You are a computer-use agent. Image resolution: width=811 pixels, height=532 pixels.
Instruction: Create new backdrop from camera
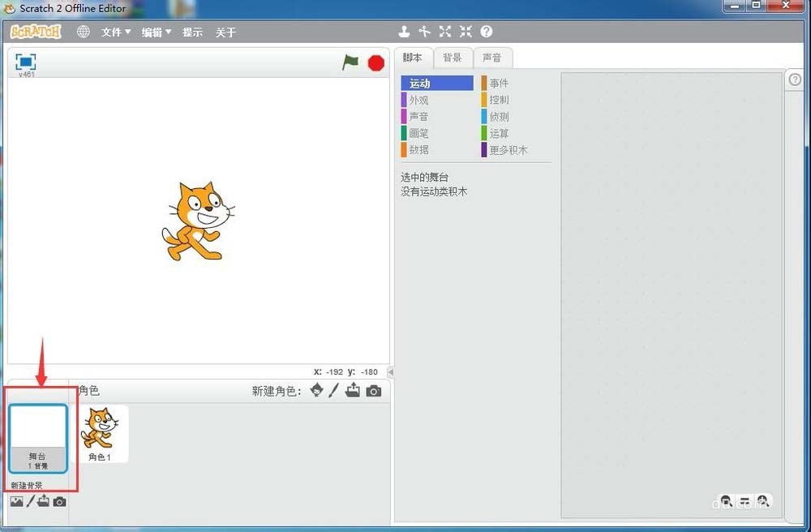(59, 501)
